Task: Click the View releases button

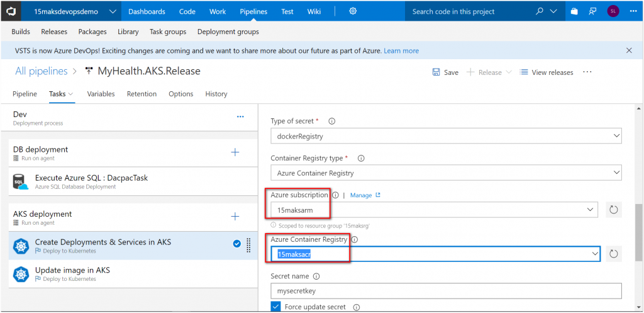Action: click(547, 72)
